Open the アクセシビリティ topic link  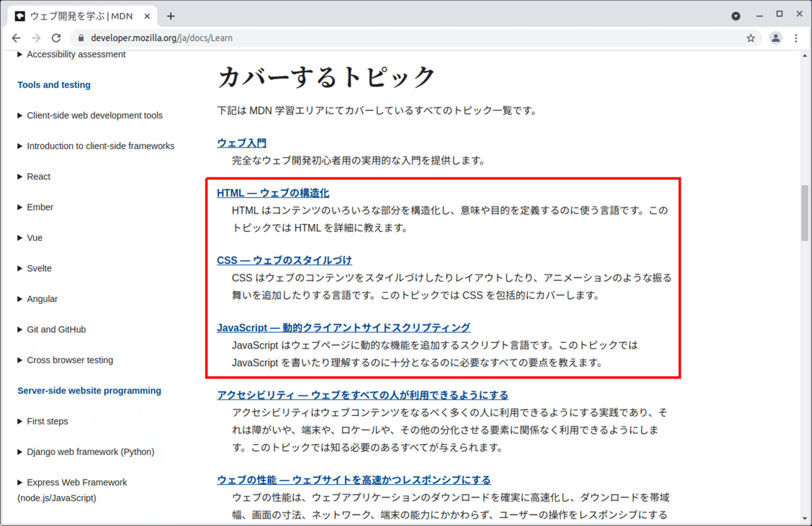363,395
